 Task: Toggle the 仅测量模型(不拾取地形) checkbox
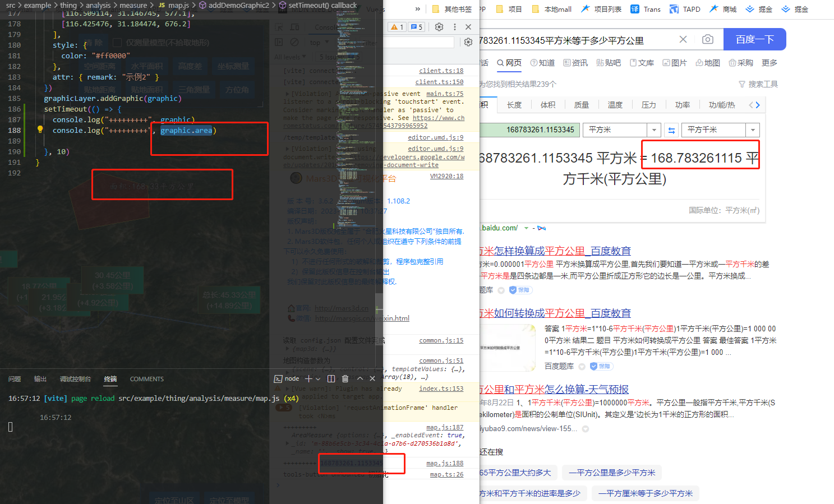[x=117, y=43]
